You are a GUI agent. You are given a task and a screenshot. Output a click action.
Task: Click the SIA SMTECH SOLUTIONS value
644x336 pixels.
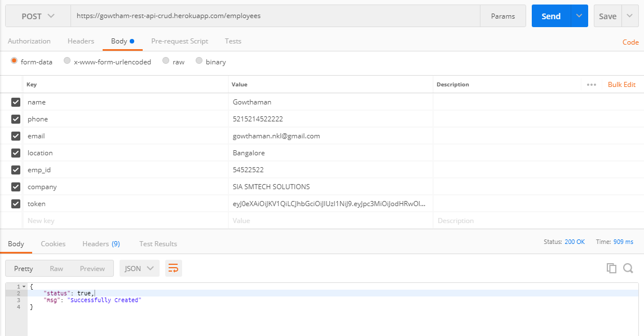(x=271, y=187)
